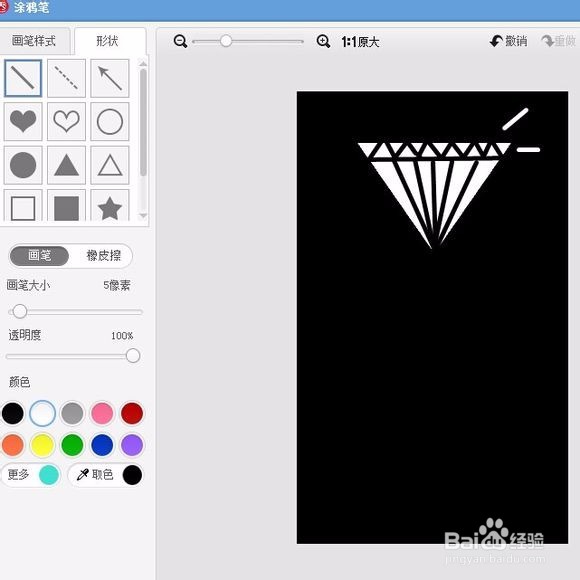Click the shape list scroll down arrow
Screen dimensions: 580x580
[143, 216]
